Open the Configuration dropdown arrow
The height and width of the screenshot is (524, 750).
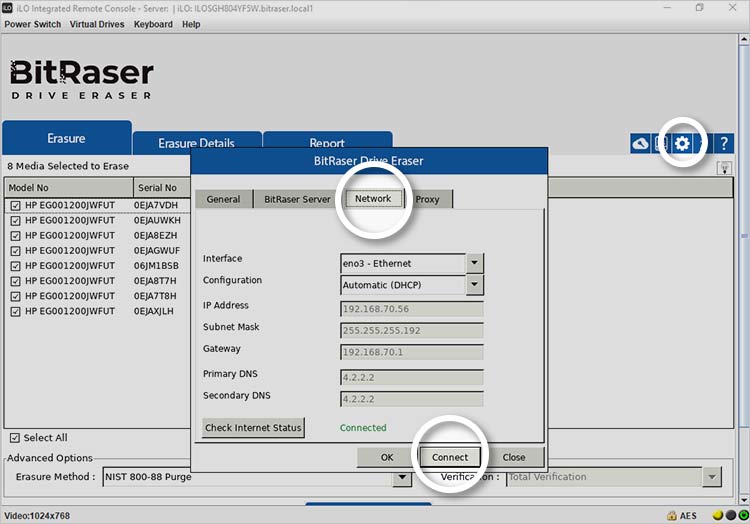pos(474,284)
